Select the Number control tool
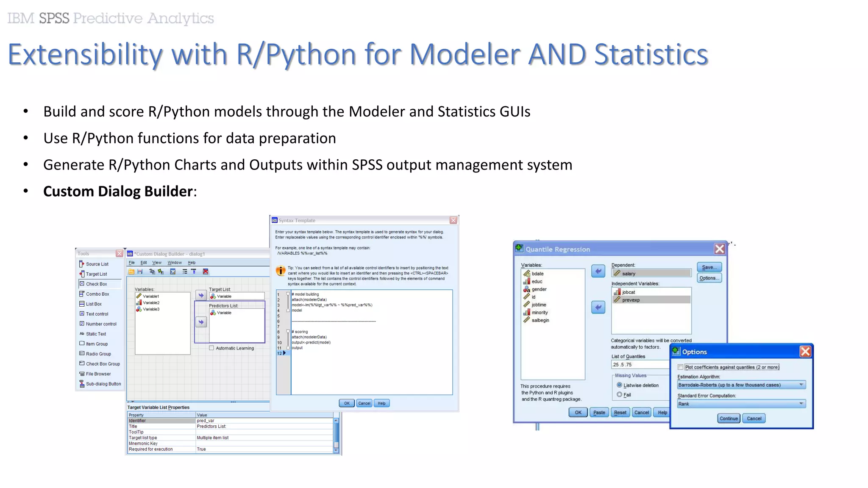 [98, 324]
